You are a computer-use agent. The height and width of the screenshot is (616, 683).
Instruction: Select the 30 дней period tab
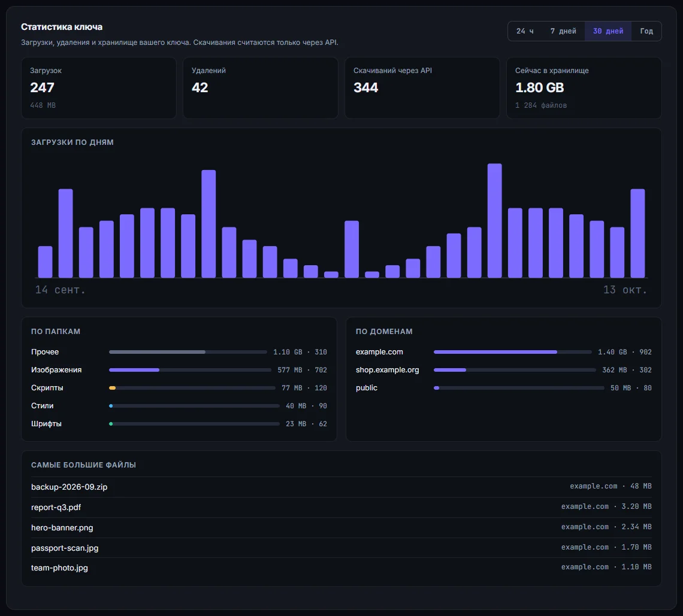pyautogui.click(x=608, y=31)
